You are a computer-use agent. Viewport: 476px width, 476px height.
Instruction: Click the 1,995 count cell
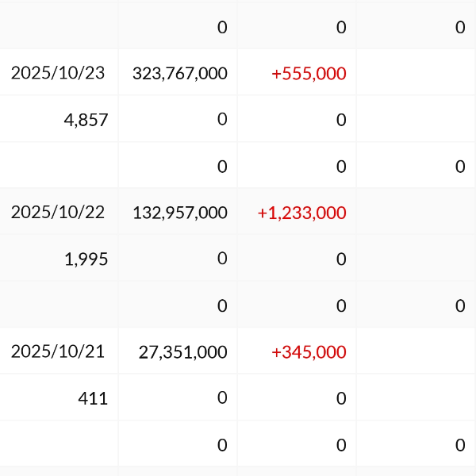coord(86,259)
